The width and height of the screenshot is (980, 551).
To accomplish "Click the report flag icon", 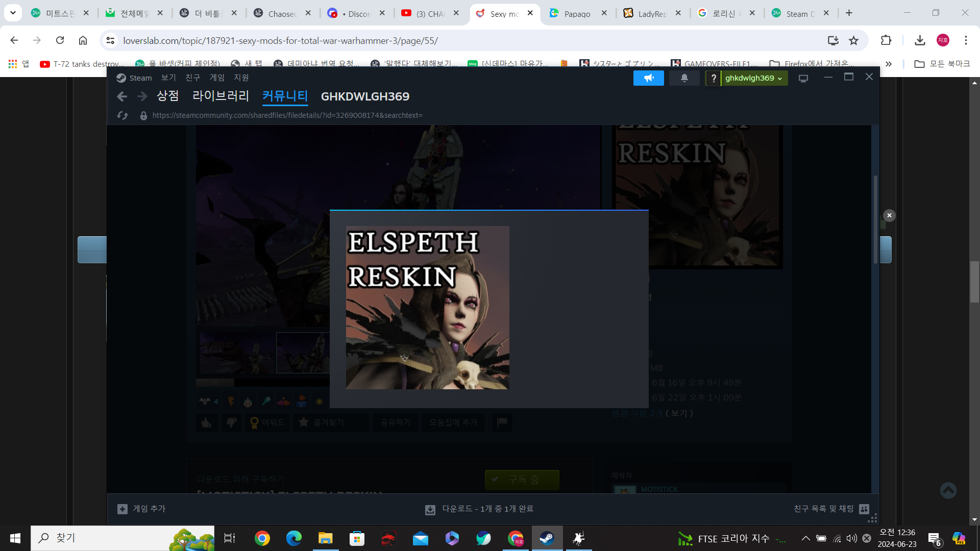I will click(502, 422).
